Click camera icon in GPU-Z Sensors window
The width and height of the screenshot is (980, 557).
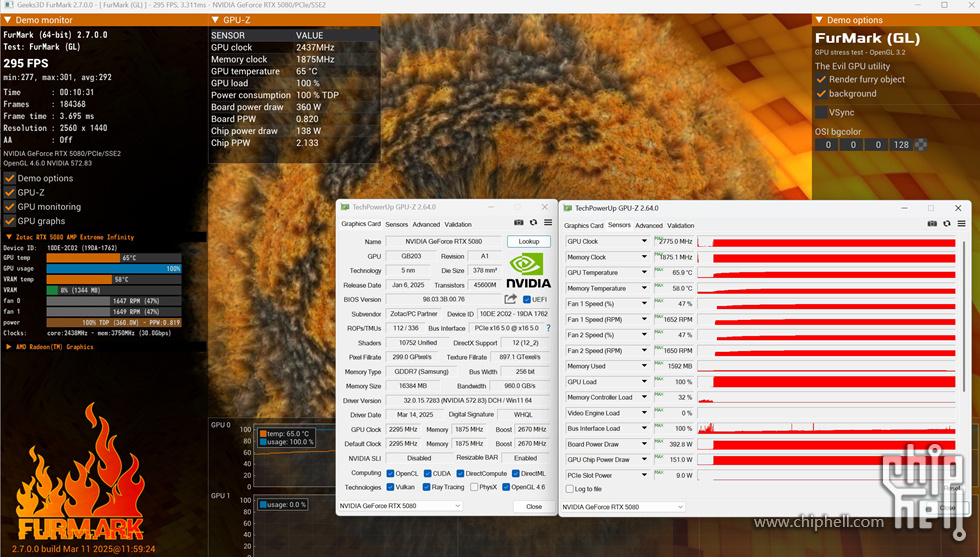[x=932, y=224]
